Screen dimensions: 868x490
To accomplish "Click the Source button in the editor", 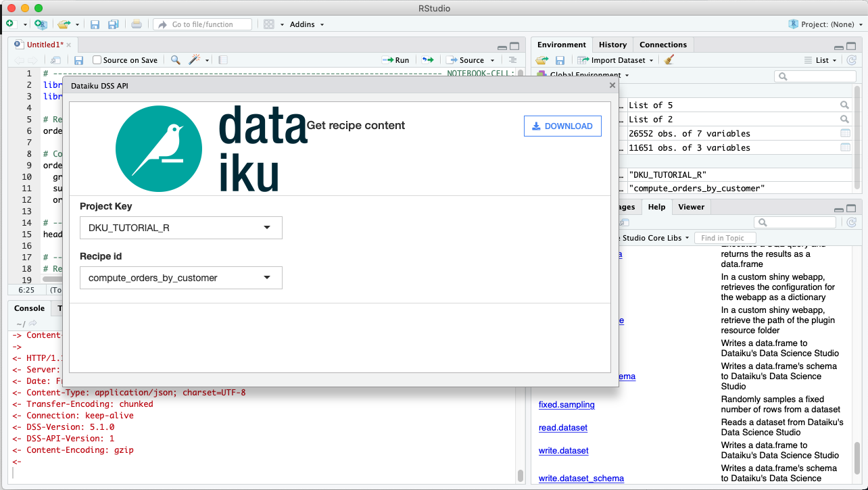I will [466, 60].
